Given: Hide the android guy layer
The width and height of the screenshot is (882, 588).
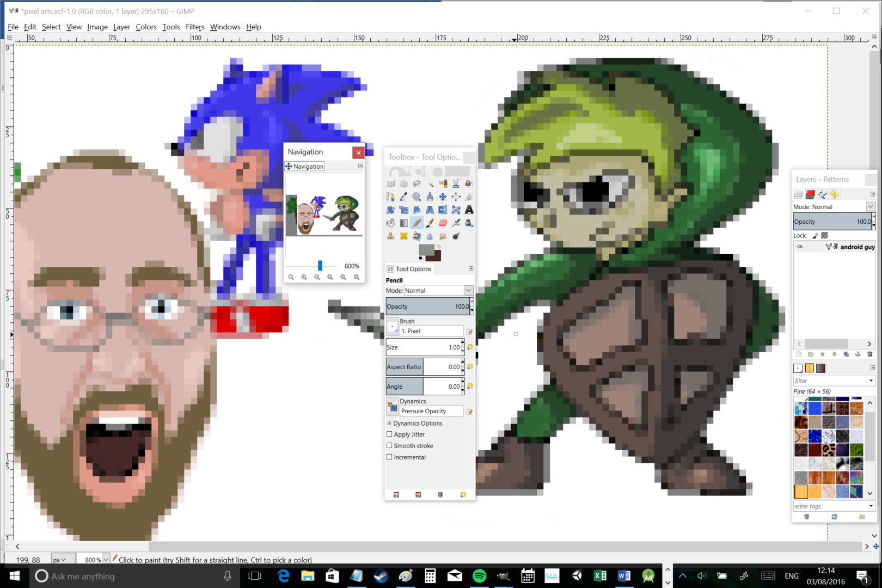Looking at the screenshot, I should click(x=800, y=247).
